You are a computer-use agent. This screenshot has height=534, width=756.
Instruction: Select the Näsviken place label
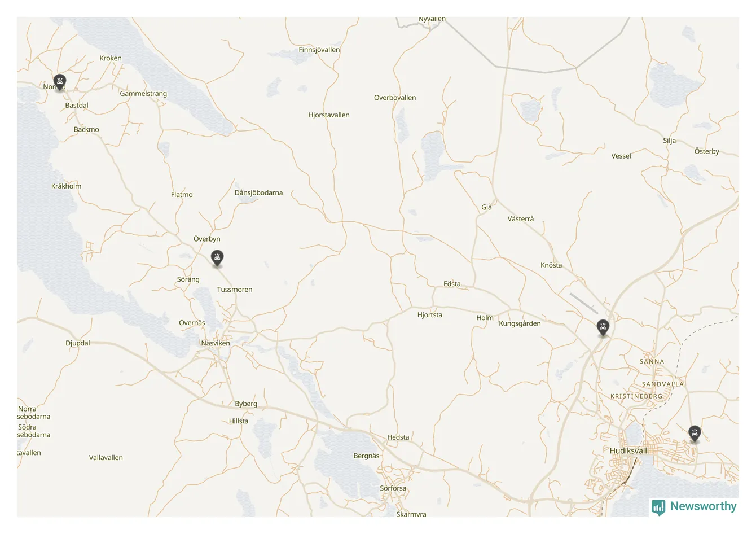tap(216, 343)
